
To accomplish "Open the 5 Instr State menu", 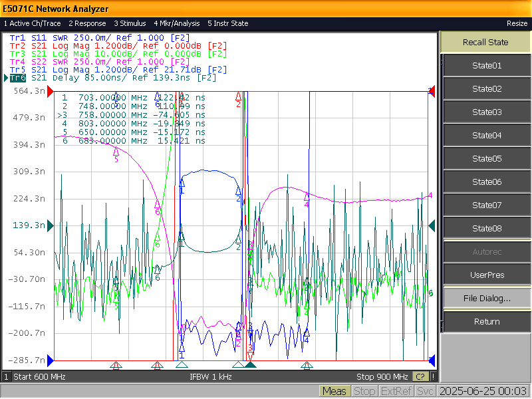I will tap(227, 23).
